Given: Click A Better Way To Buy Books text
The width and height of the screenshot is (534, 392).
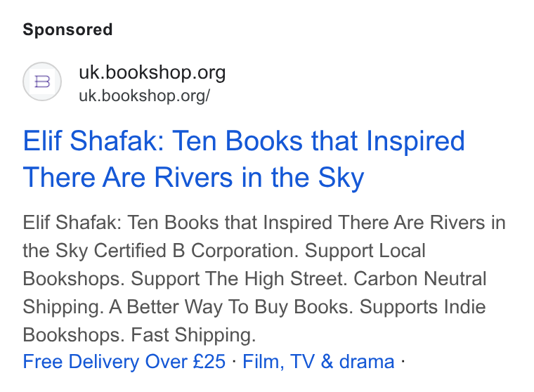Looking at the screenshot, I should pyautogui.click(x=231, y=306).
